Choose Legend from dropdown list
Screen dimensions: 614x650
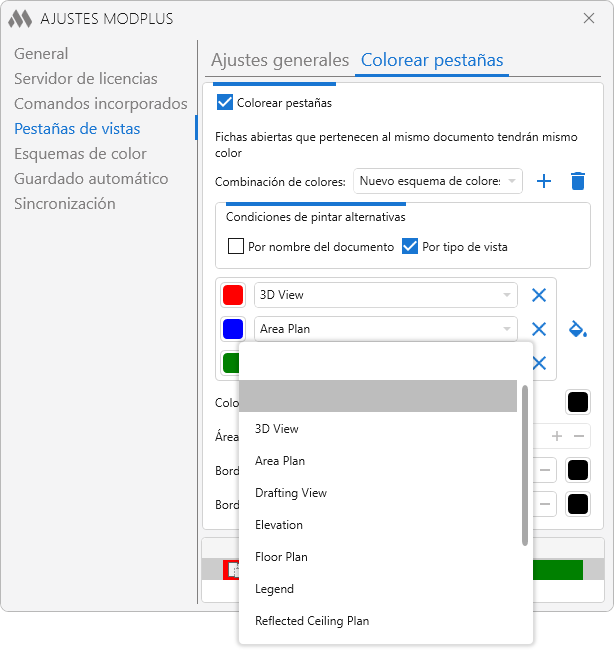(378, 589)
